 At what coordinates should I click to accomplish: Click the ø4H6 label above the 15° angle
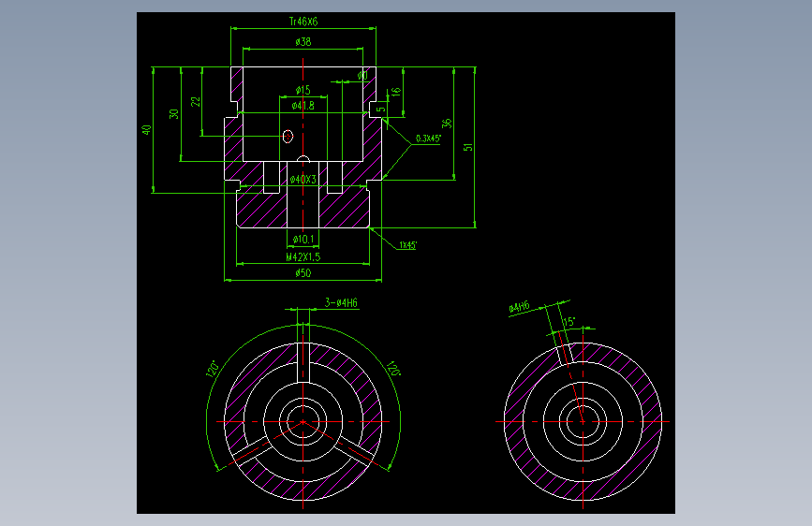tap(520, 307)
